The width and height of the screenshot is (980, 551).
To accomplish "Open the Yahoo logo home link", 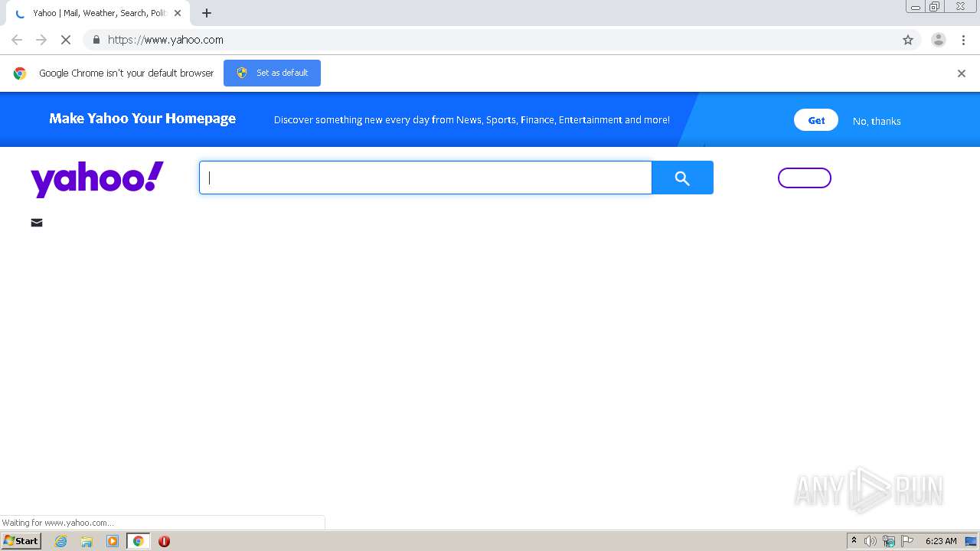I will [x=97, y=179].
